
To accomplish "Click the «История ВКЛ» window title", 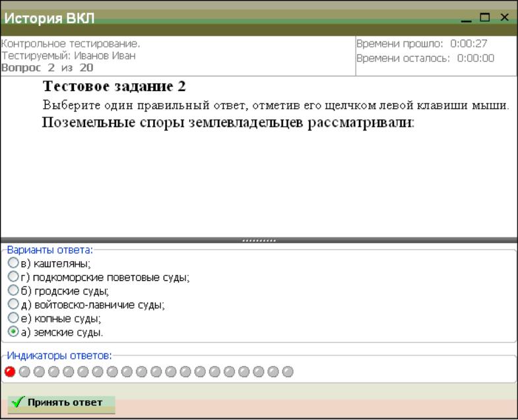I will coord(49,18).
